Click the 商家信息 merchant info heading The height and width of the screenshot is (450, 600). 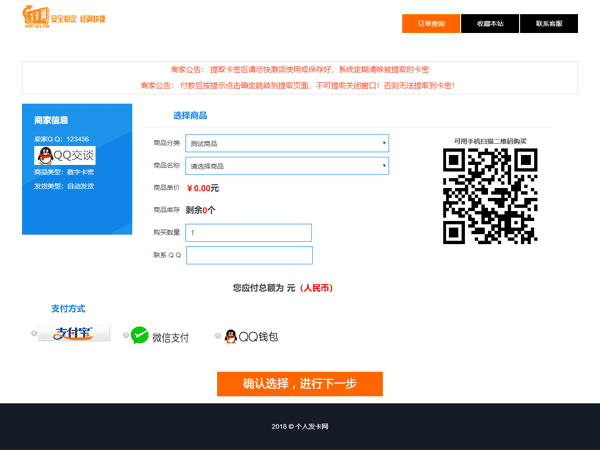(x=51, y=120)
